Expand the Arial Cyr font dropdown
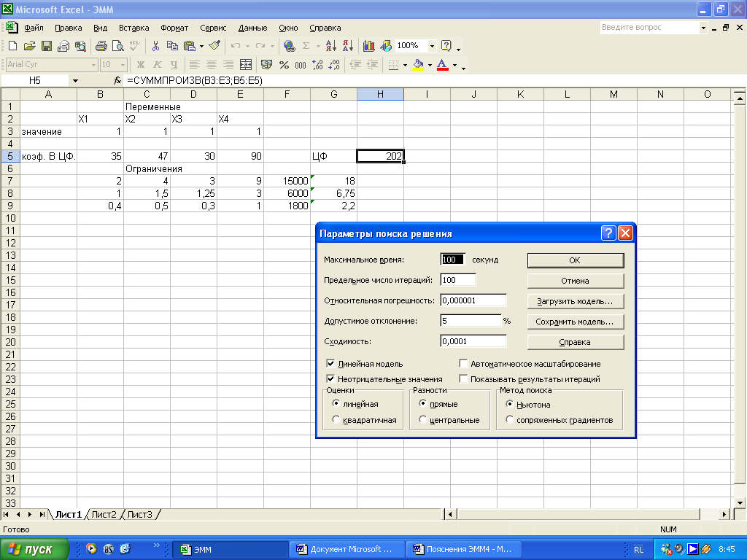 coord(93,65)
